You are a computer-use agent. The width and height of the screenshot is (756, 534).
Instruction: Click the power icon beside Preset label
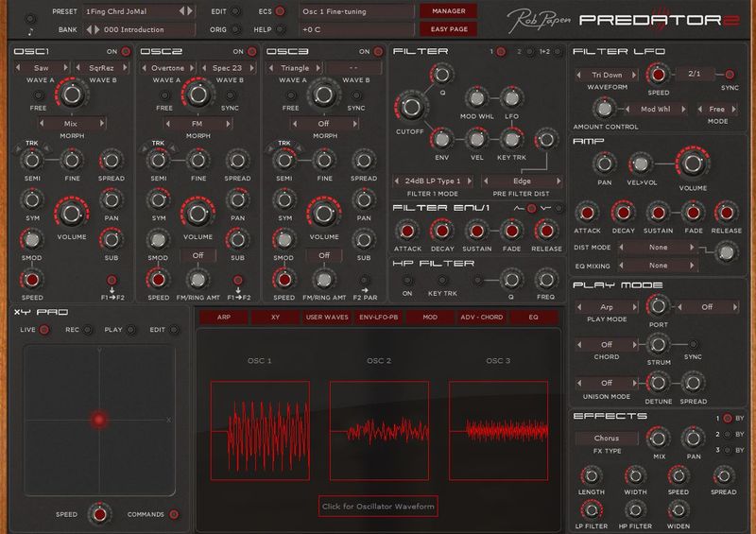coord(30,19)
